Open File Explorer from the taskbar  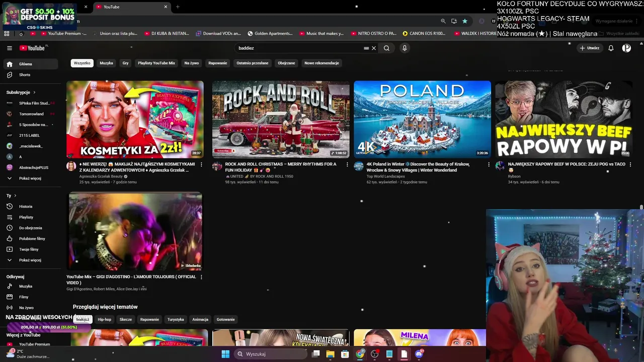330,354
